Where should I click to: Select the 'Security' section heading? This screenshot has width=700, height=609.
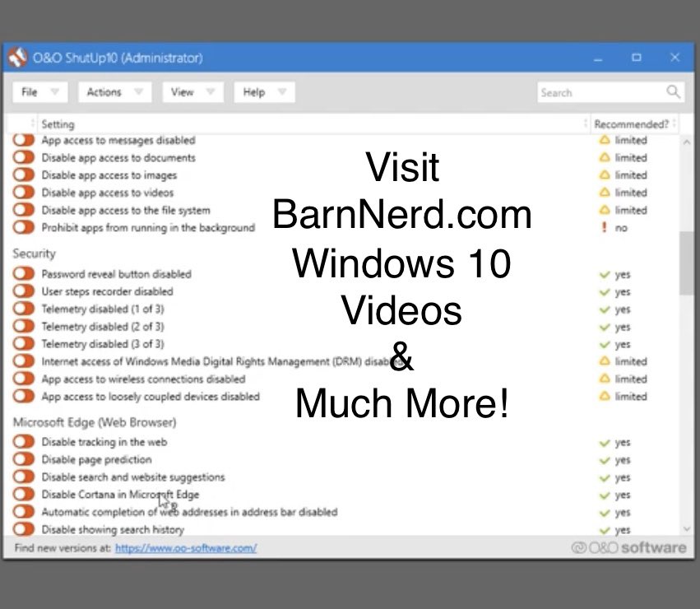coord(34,253)
